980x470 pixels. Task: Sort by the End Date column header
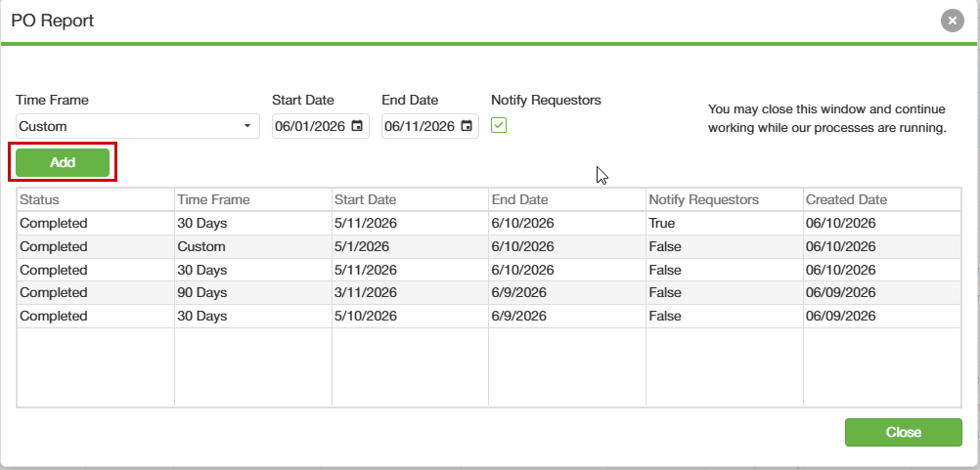click(x=567, y=199)
